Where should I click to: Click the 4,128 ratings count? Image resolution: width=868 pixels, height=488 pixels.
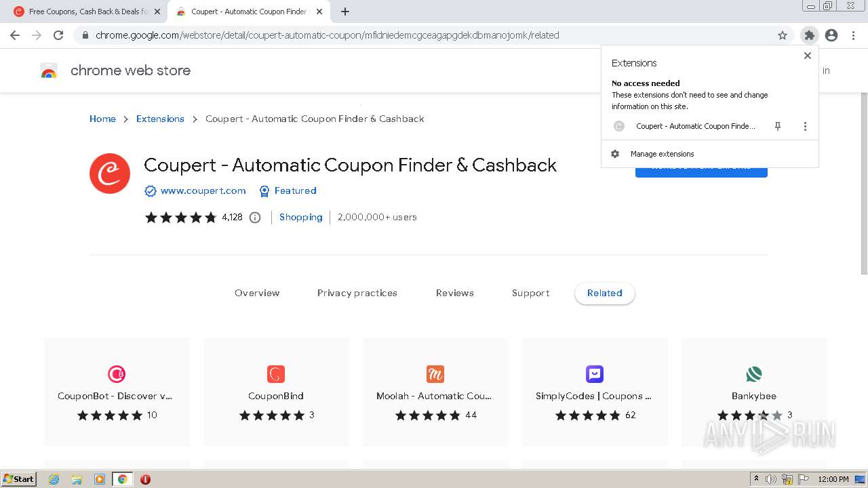point(232,218)
